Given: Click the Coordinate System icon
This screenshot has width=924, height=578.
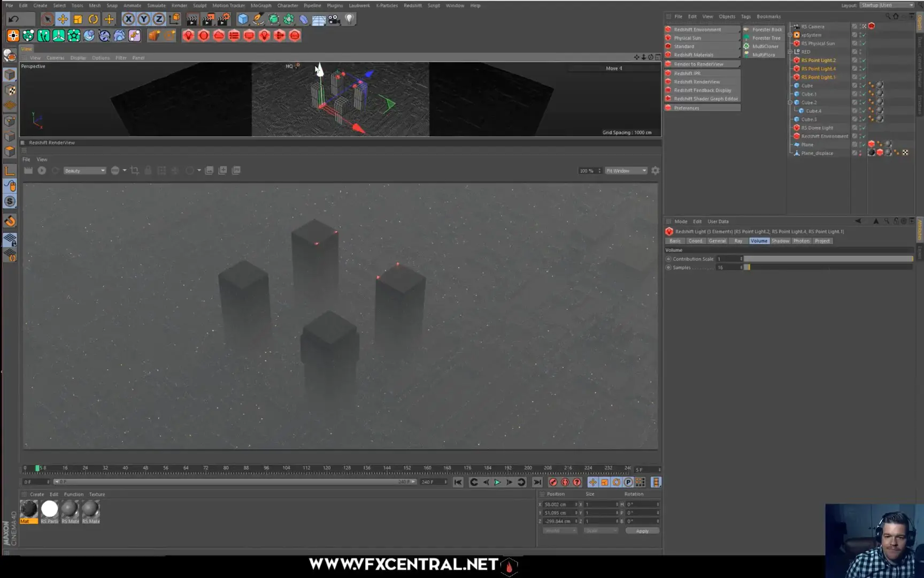Looking at the screenshot, I should (174, 19).
